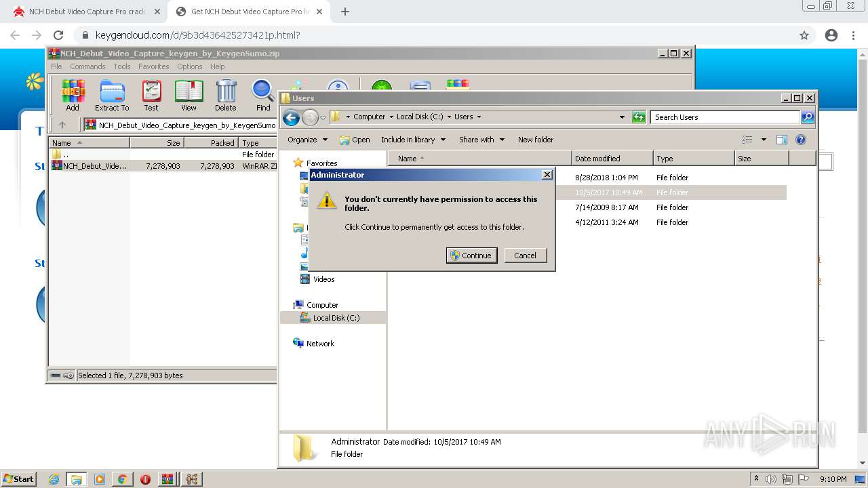This screenshot has height=488, width=868.
Task: Select the '..' parent folder row
Action: click(x=163, y=155)
